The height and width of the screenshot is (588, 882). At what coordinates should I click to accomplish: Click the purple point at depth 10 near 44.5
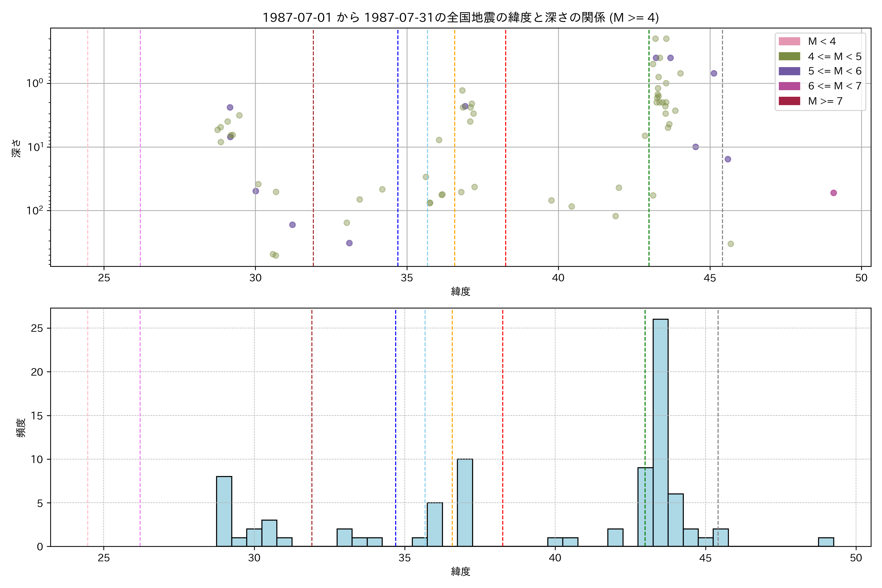[x=695, y=147]
